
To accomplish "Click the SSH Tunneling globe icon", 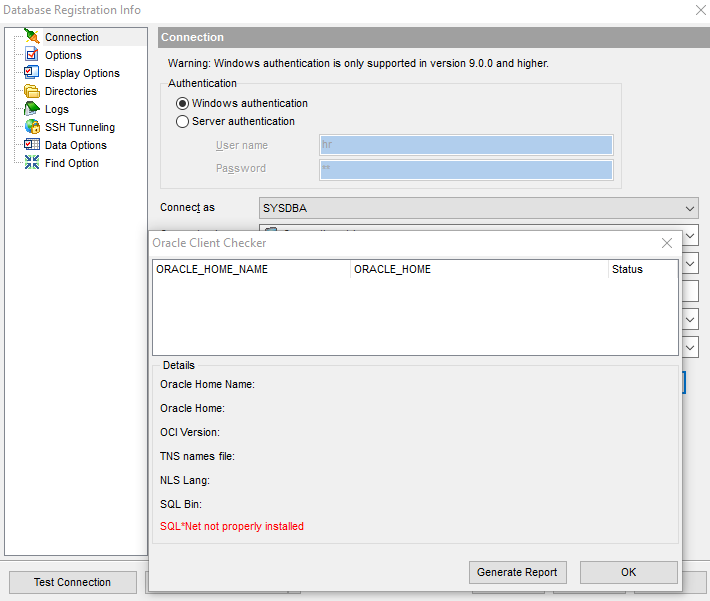I will click(32, 127).
